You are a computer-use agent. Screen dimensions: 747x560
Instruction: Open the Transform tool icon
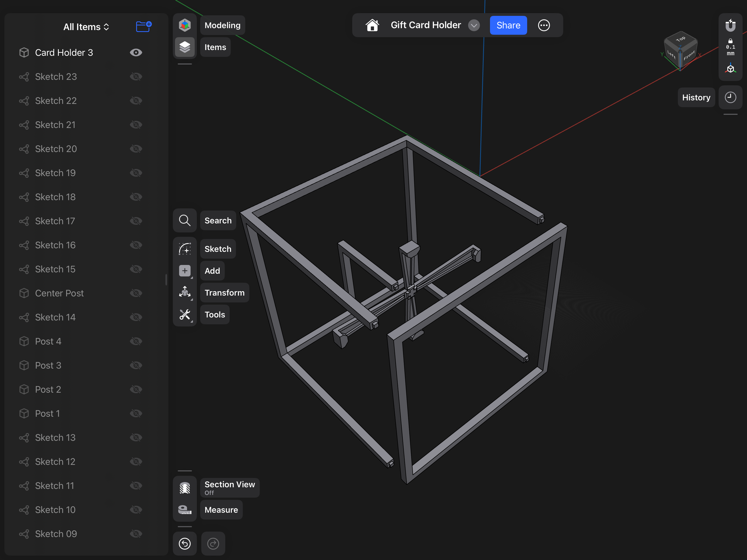pos(185,293)
